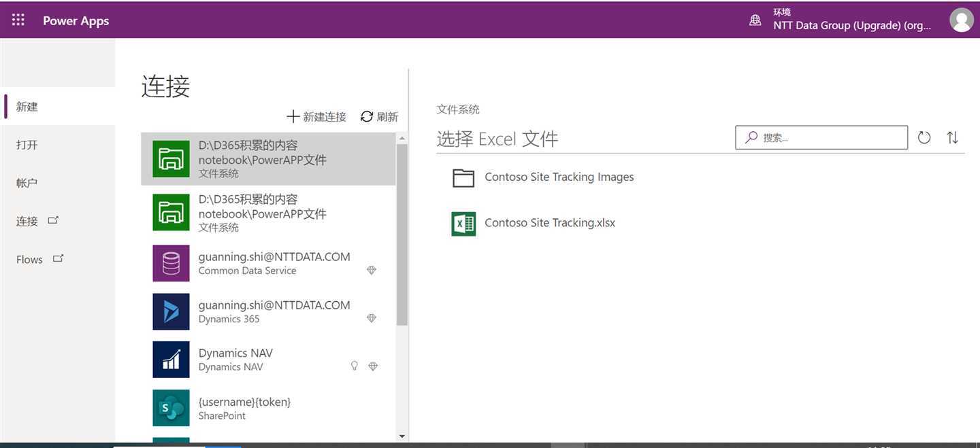Screen dimensions: 980x448
Task: Click the 文件系统 breadcrumb label
Action: click(x=458, y=109)
